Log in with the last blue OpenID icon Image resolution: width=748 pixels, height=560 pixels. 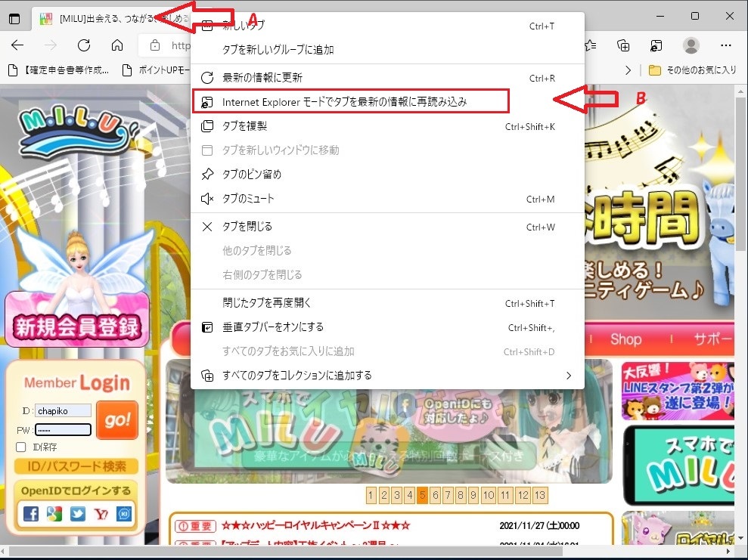124,514
